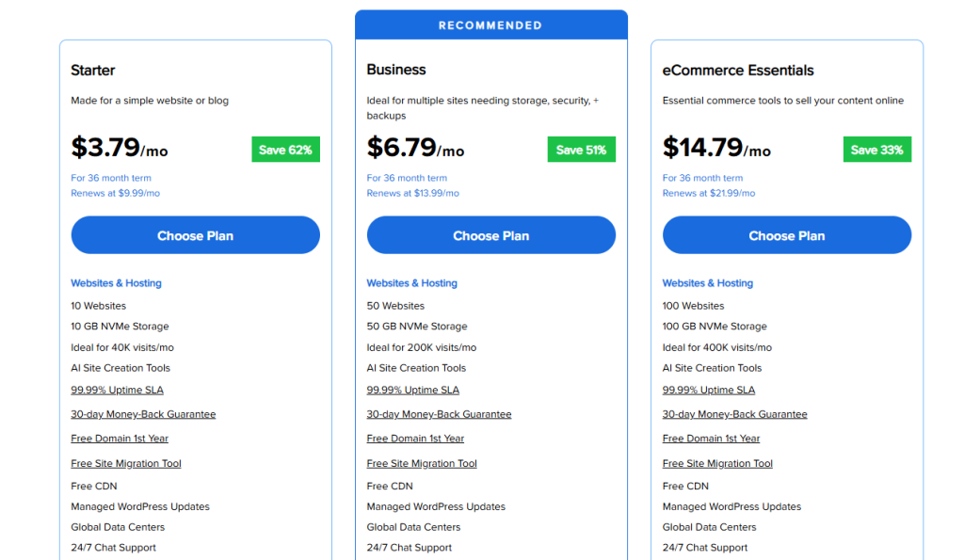
Task: Click Starter's 30-day Money-Back Guarantee link
Action: click(x=143, y=414)
